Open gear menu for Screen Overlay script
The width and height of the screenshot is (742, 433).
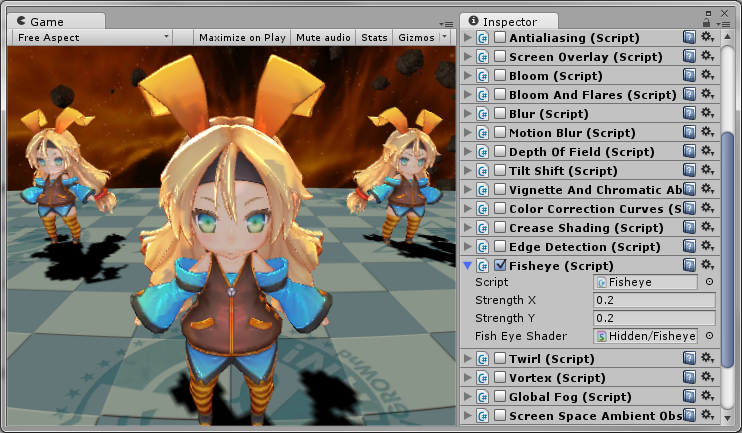click(x=707, y=56)
